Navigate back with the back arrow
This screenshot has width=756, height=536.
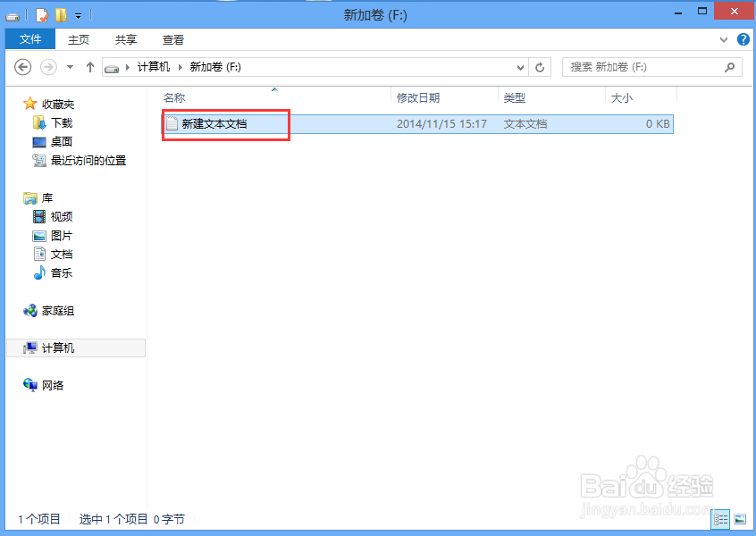(x=21, y=67)
